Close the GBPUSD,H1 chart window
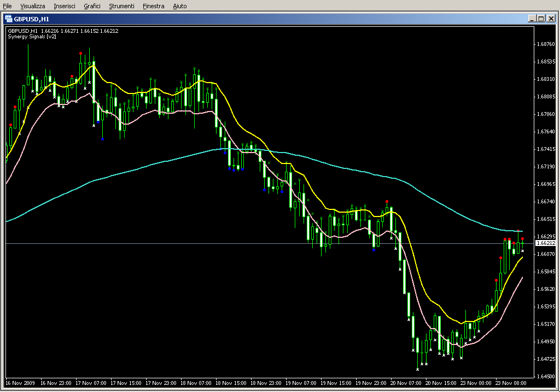The image size is (560, 392). point(551,19)
